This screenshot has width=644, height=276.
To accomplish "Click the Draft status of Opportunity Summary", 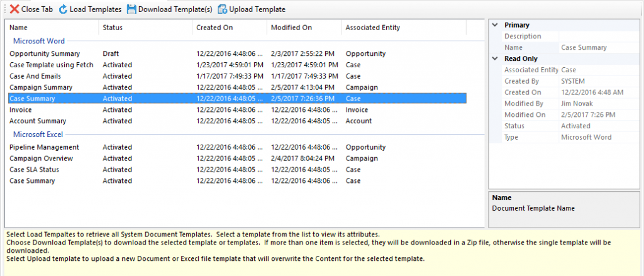I will click(x=111, y=53).
